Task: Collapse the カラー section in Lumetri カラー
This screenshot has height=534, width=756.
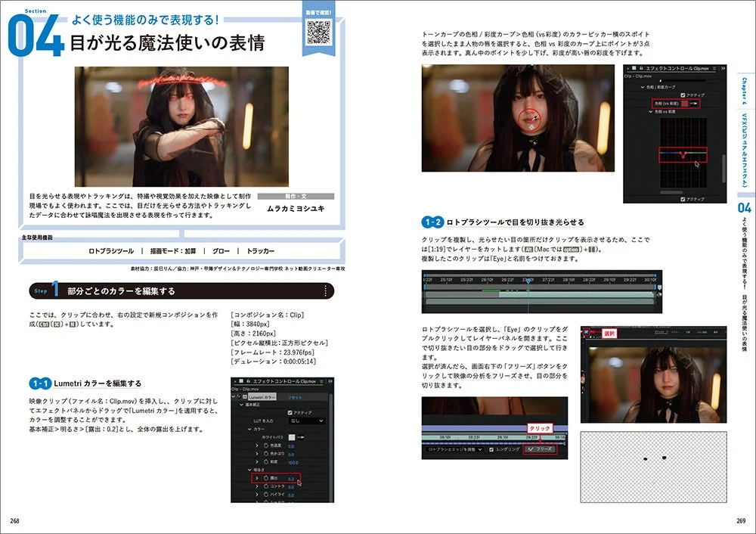Action: (x=249, y=429)
